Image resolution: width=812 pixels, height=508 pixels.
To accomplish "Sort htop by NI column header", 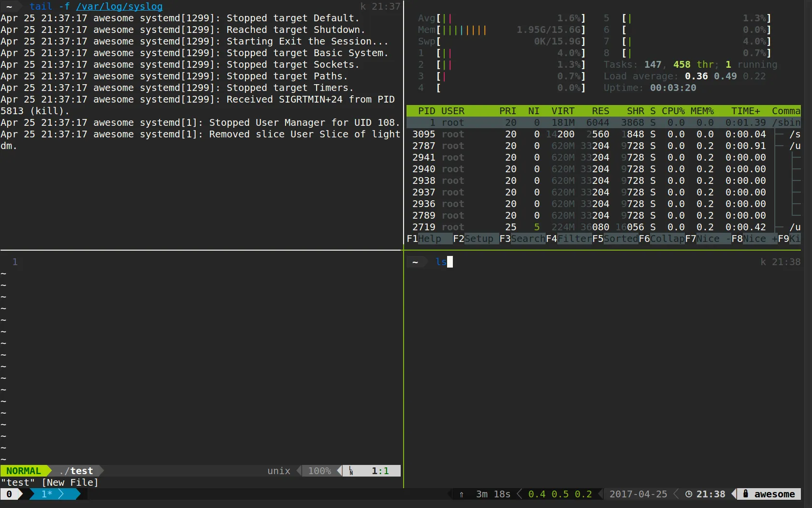I will (x=534, y=111).
